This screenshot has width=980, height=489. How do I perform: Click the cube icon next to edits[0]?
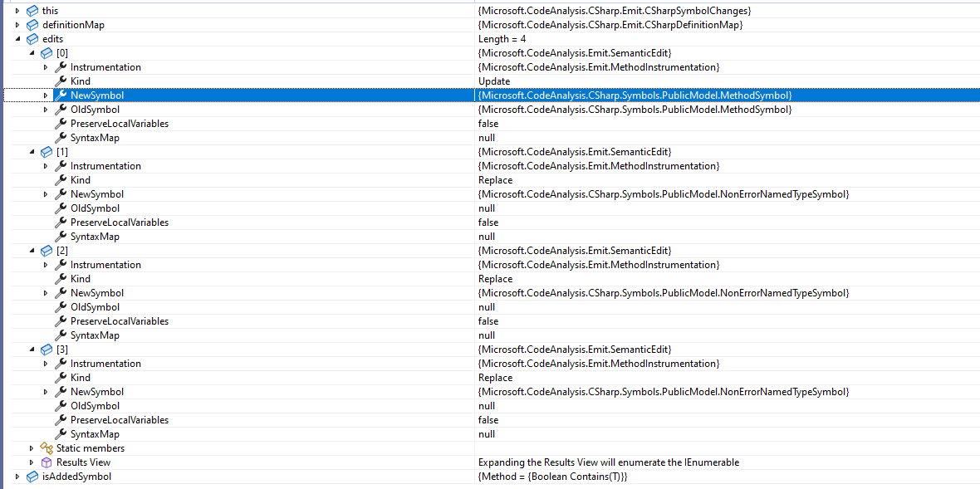[x=47, y=52]
